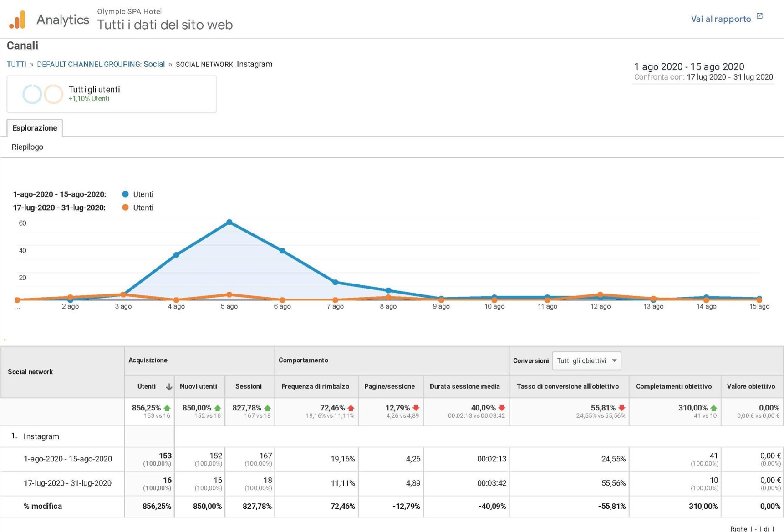Click the external link icon beside Vai al rapporto
Viewport: 784px width, 532px height.
pyautogui.click(x=759, y=16)
